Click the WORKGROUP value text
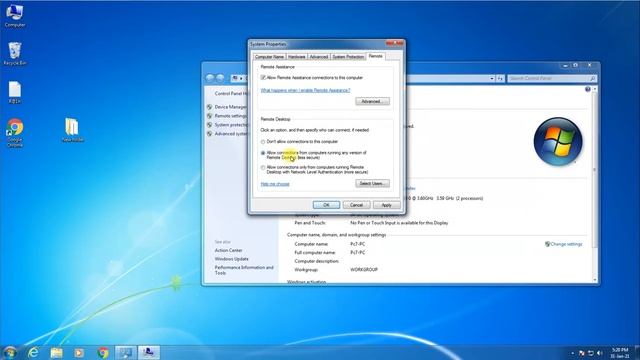The width and height of the screenshot is (640, 360). click(364, 270)
